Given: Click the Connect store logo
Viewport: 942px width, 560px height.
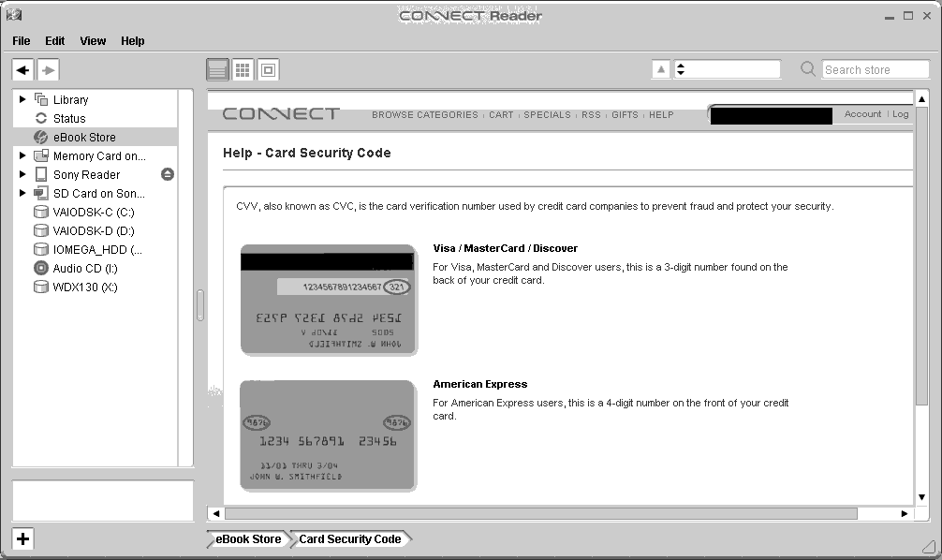Looking at the screenshot, I should tap(281, 113).
